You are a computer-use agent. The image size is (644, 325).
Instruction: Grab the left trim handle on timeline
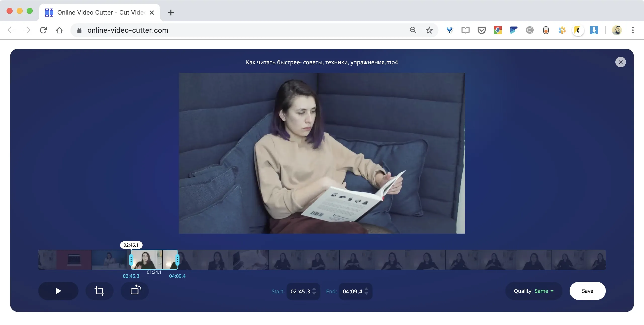(x=131, y=260)
